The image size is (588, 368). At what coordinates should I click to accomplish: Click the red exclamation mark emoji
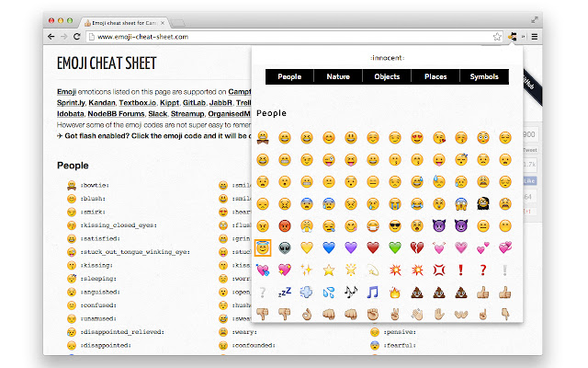coord(461,270)
